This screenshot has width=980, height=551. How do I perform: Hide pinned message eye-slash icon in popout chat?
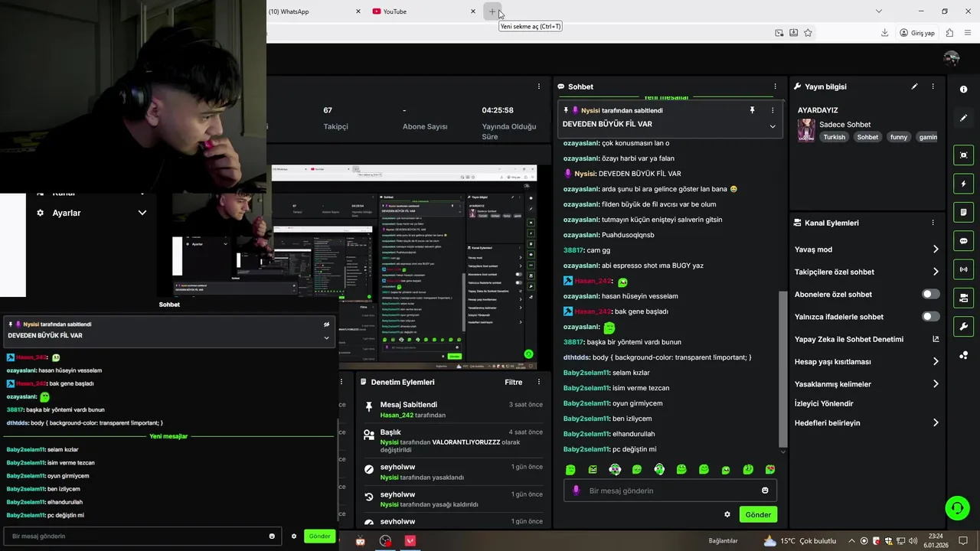(x=326, y=324)
